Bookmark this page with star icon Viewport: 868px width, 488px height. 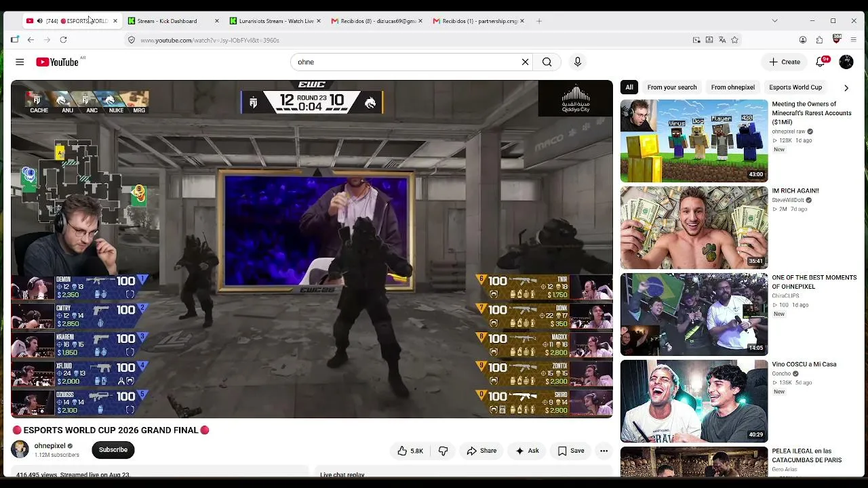(734, 40)
